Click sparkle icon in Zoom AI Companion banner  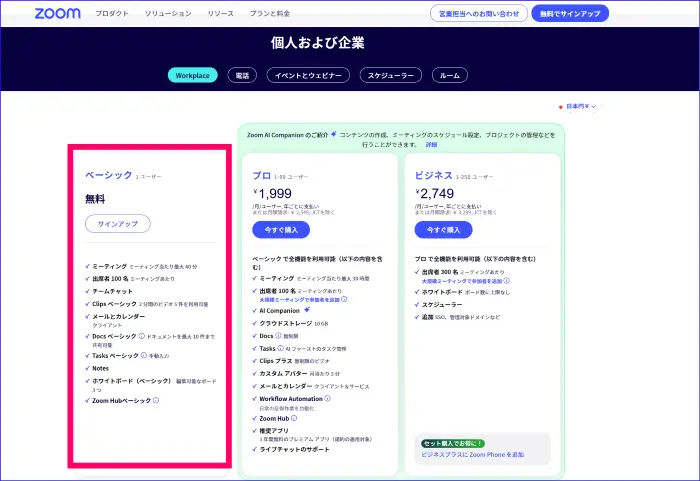click(x=333, y=134)
